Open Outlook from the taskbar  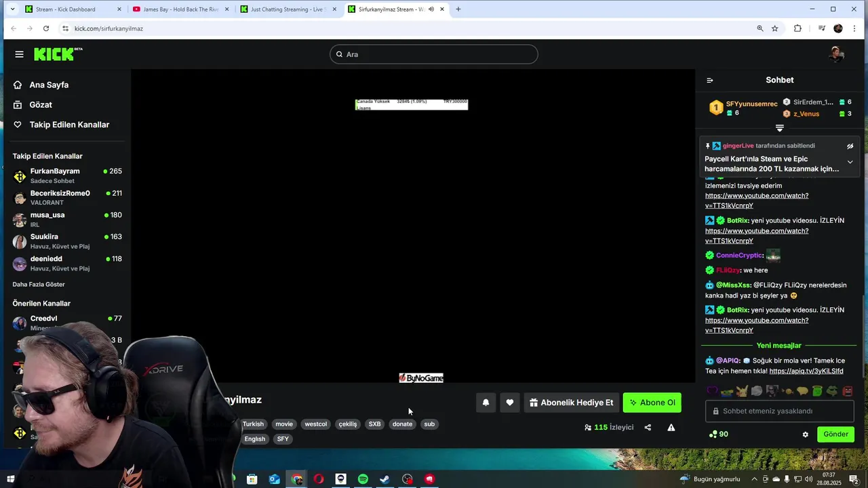pos(274,479)
